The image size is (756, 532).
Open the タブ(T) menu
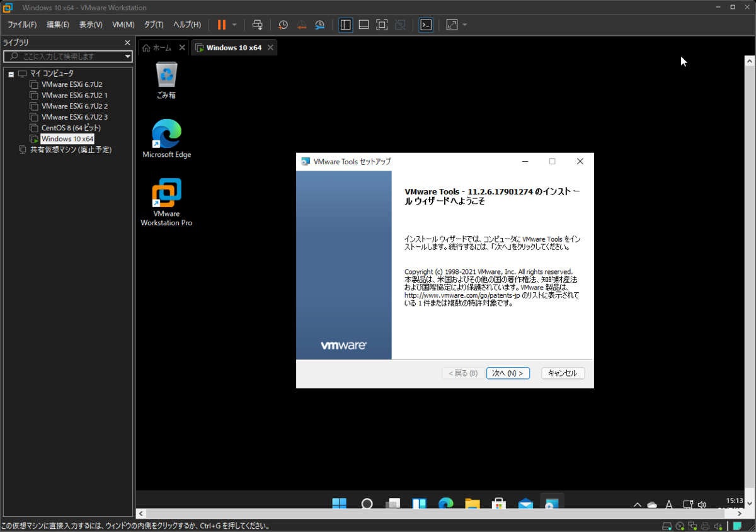point(154,25)
